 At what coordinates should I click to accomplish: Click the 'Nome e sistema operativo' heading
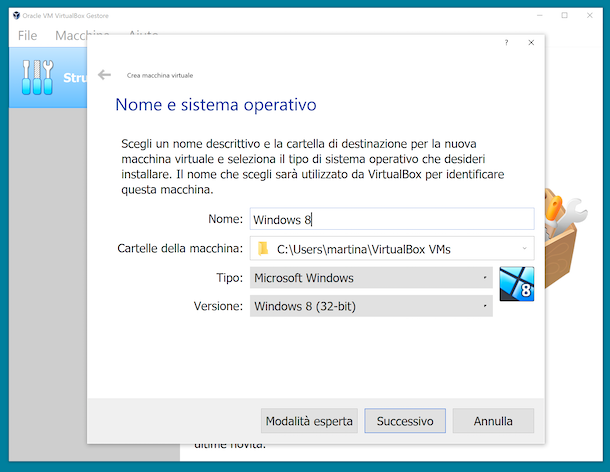tap(216, 105)
